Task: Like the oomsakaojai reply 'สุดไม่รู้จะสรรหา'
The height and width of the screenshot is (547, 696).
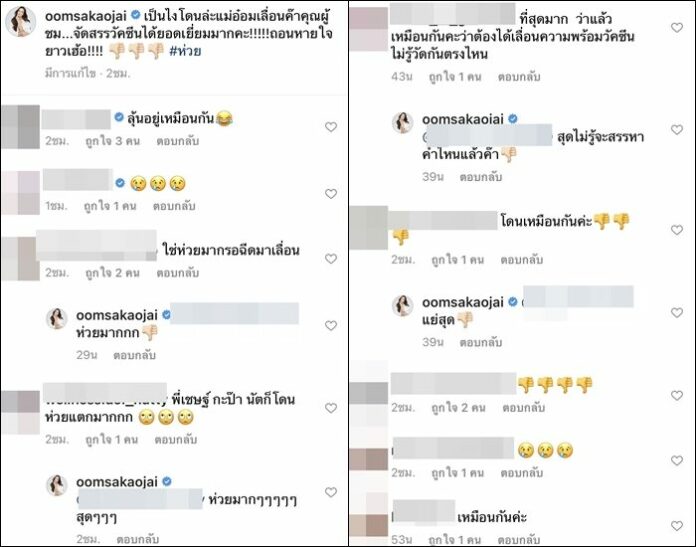Action: 676,130
